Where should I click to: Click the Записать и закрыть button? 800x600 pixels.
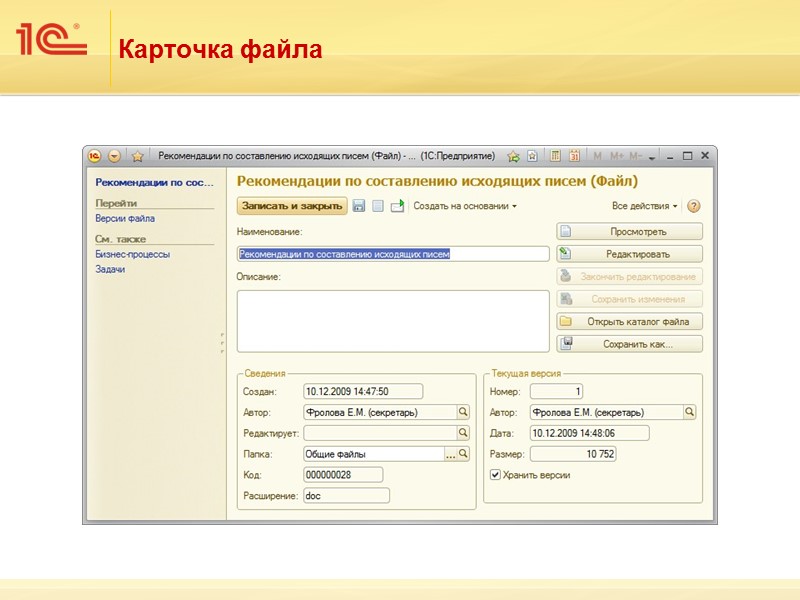pyautogui.click(x=292, y=206)
